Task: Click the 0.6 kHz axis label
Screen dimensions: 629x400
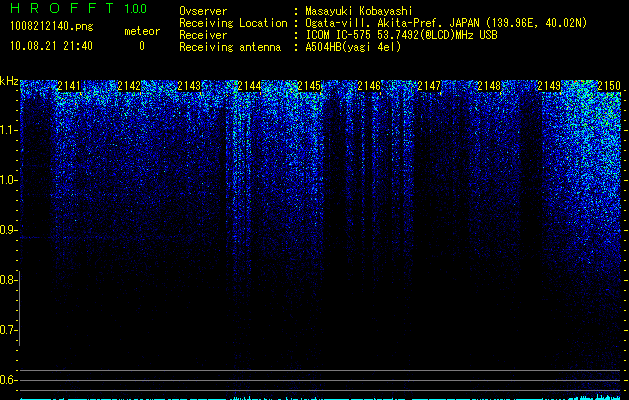Action: tap(8, 380)
